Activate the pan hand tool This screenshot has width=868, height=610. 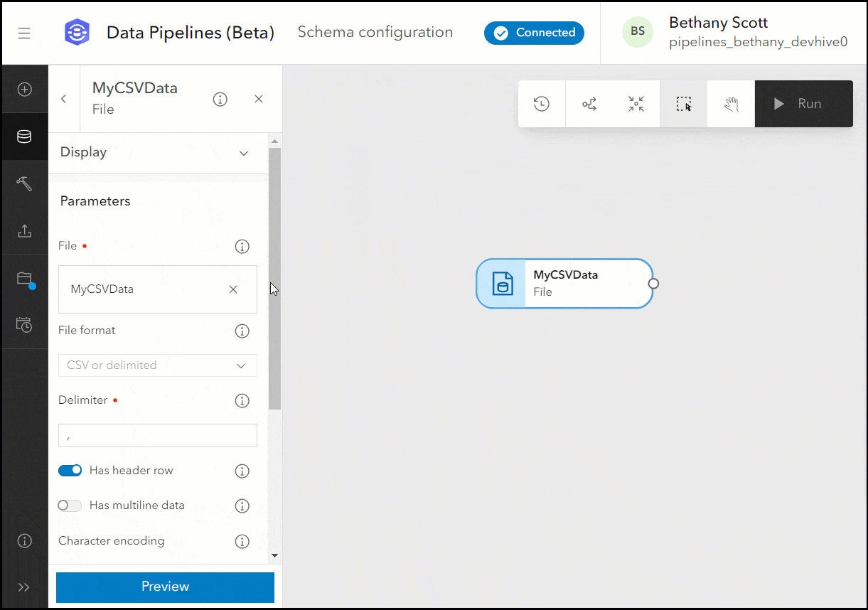click(x=731, y=103)
